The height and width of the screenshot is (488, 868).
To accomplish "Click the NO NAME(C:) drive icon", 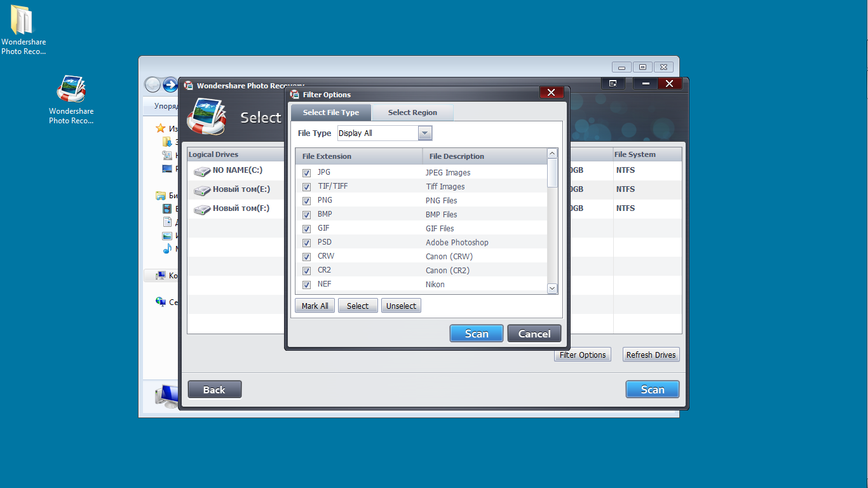I will [202, 171].
